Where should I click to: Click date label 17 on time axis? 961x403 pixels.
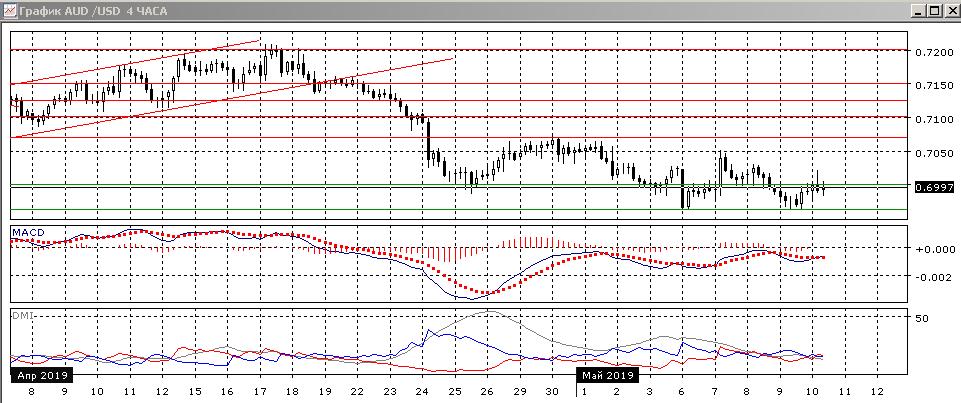pyautogui.click(x=259, y=391)
